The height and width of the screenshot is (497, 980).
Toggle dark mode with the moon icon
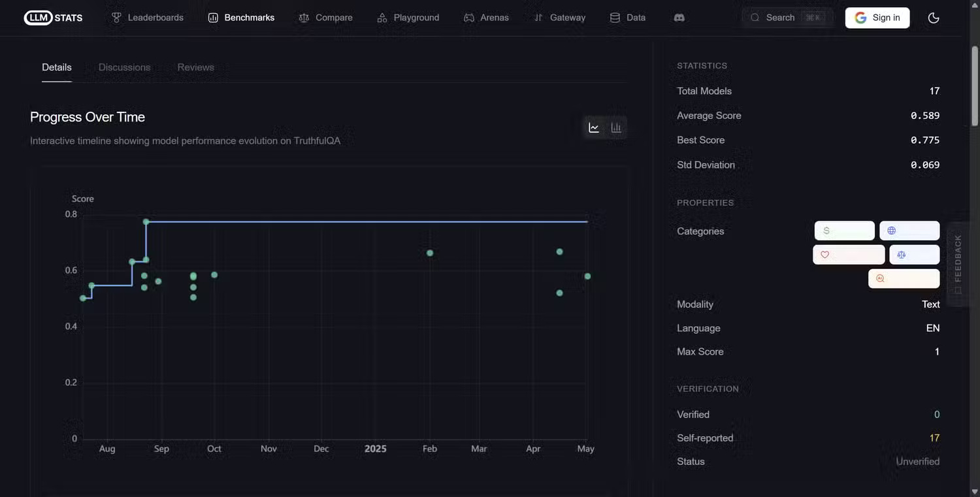(933, 18)
